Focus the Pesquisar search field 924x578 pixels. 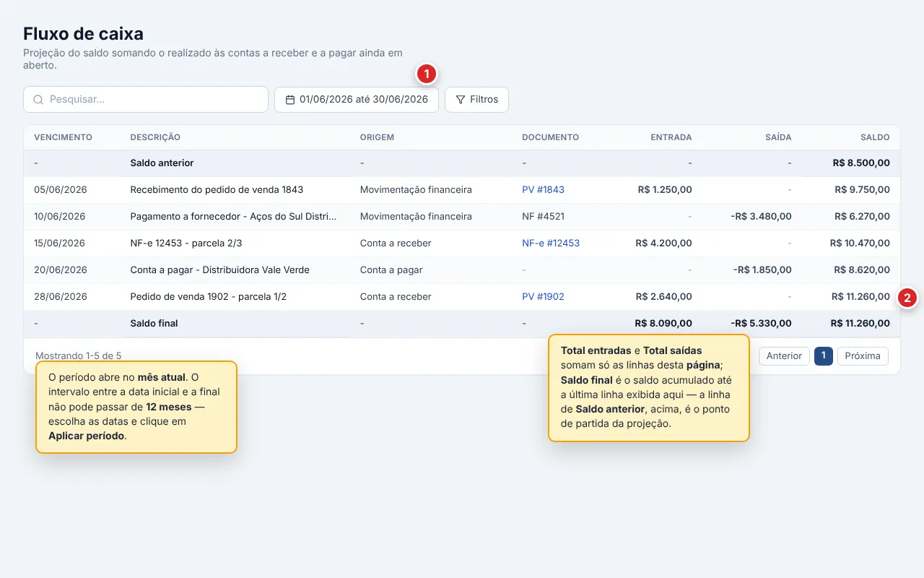pos(146,100)
